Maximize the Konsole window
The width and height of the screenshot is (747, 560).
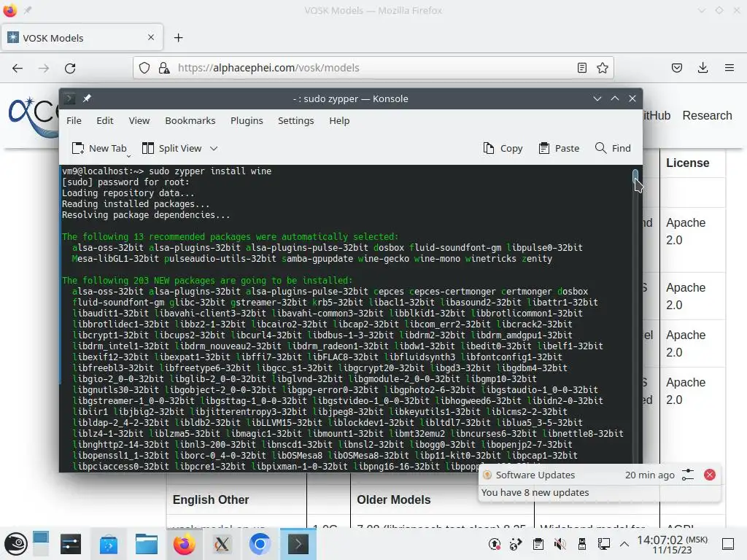[615, 98]
